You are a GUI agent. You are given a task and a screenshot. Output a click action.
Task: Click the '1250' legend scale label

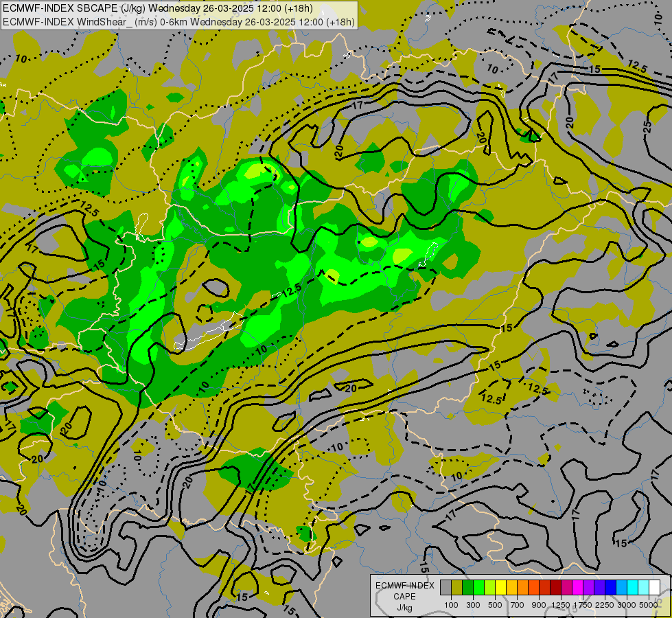pyautogui.click(x=561, y=605)
